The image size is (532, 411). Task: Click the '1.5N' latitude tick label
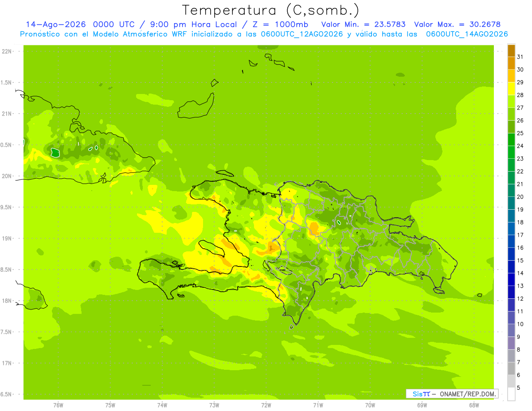(6, 82)
